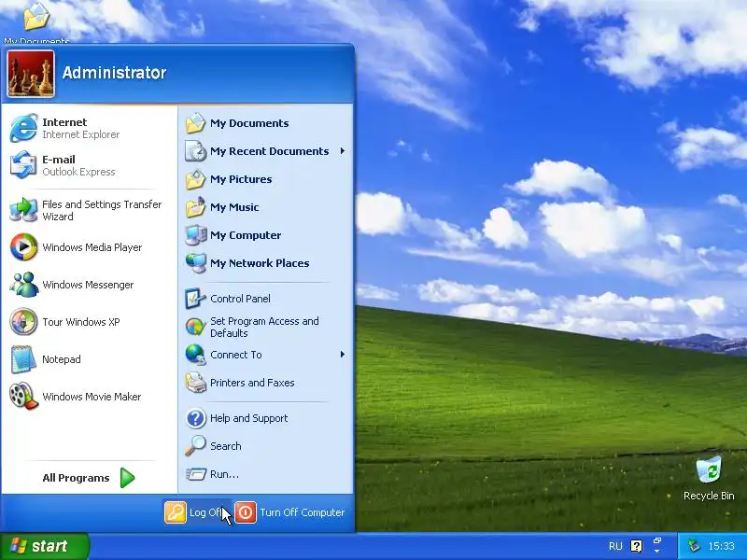Click the Turn Off Computer label

302,512
